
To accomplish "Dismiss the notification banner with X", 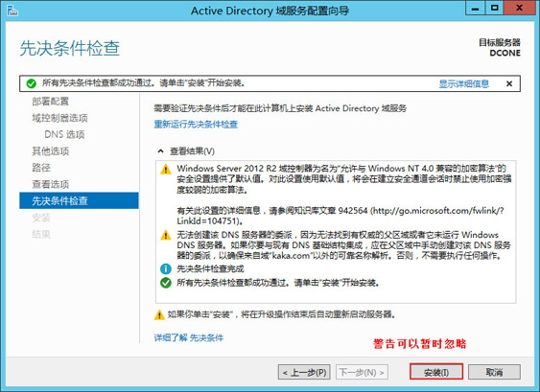I will click(509, 83).
